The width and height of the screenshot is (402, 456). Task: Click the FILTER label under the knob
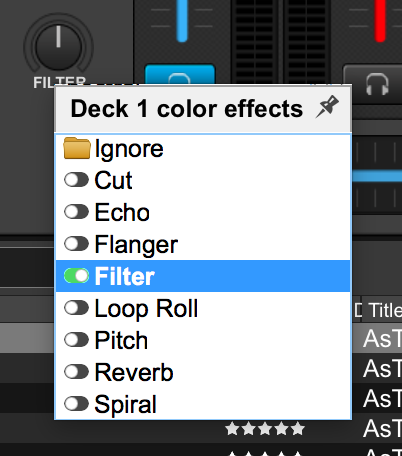coord(60,82)
